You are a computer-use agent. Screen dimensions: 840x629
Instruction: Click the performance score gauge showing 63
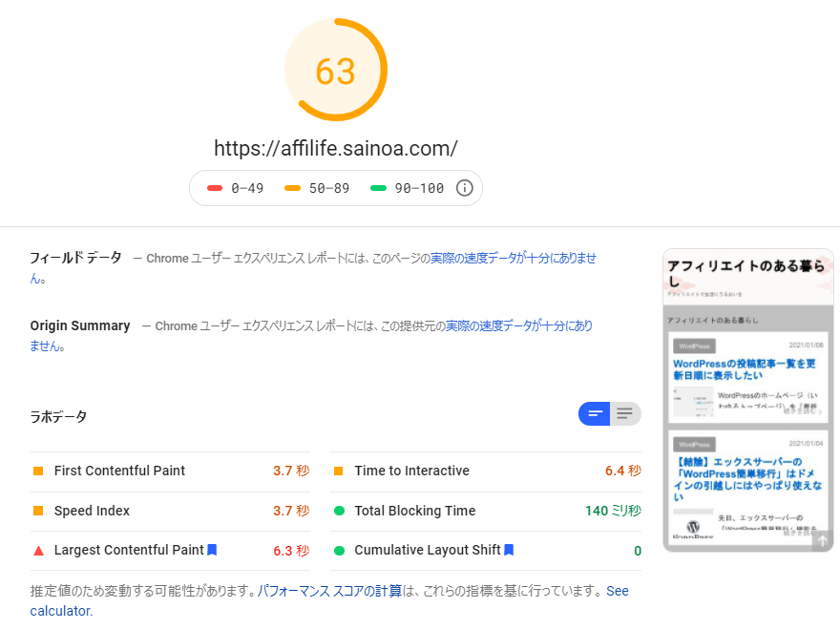tap(336, 71)
